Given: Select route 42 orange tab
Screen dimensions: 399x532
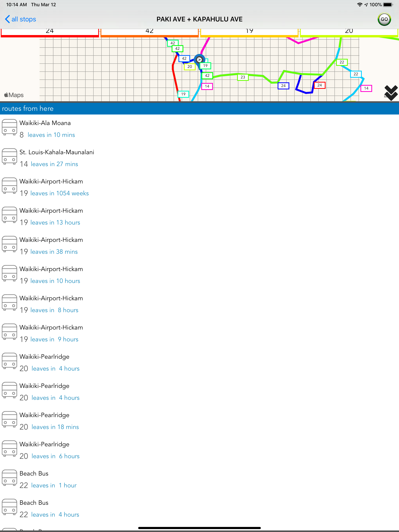Looking at the screenshot, I should click(x=149, y=33).
